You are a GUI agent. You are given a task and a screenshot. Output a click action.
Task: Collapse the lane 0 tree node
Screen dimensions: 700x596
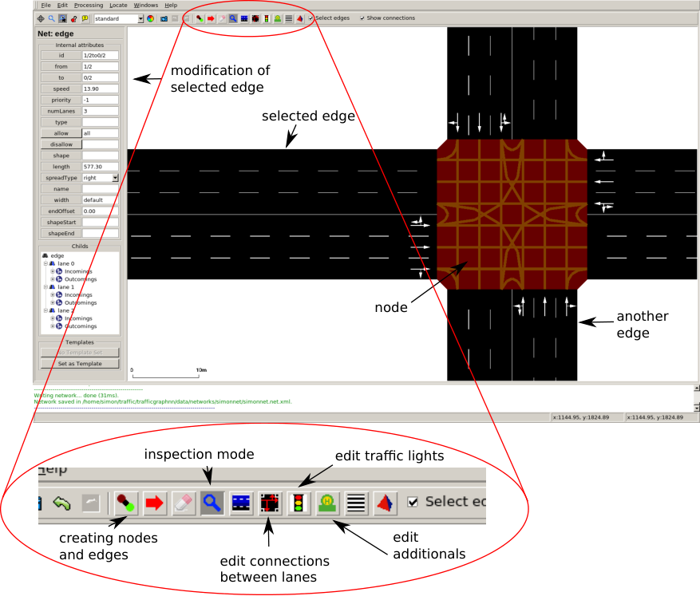pos(45,263)
